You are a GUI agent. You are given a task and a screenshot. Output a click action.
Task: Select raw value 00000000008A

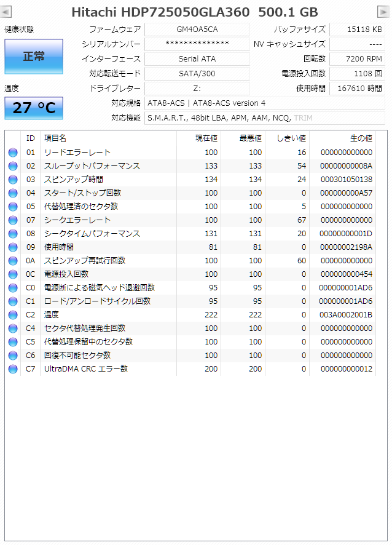coord(346,166)
